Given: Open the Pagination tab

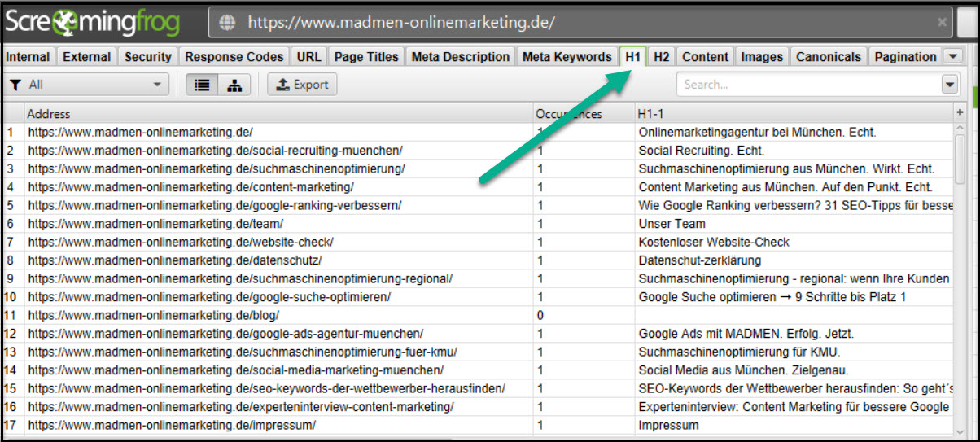Looking at the screenshot, I should (x=905, y=57).
